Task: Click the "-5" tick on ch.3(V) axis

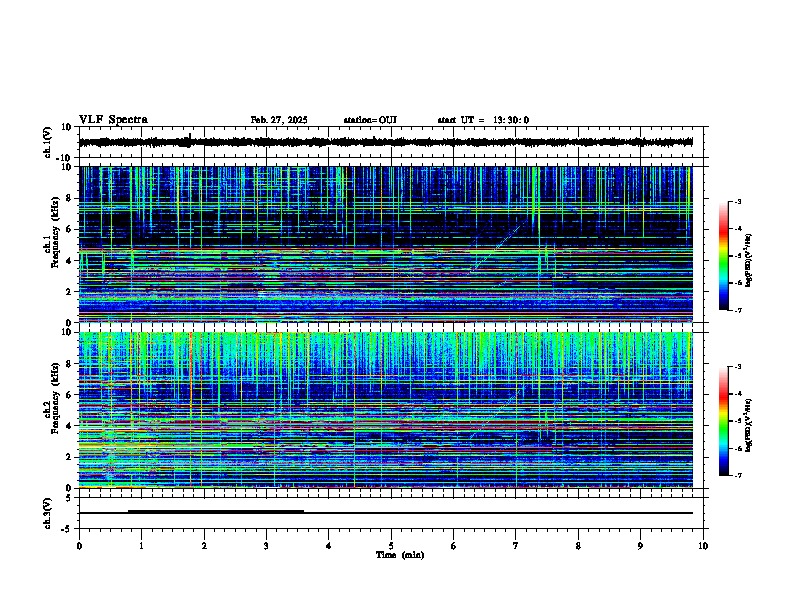Action: [x=67, y=528]
